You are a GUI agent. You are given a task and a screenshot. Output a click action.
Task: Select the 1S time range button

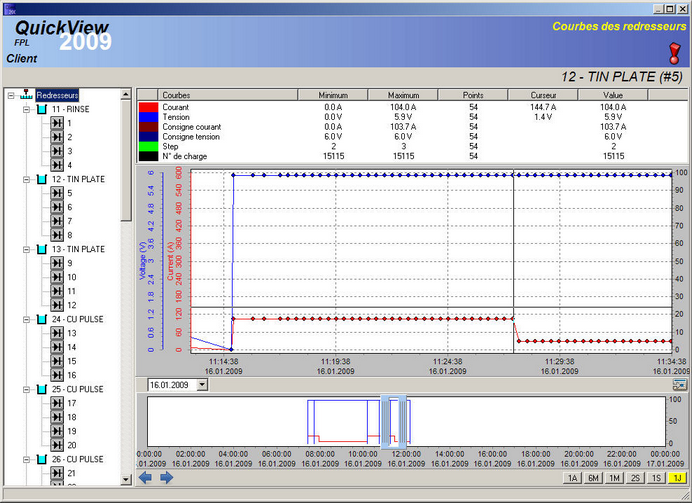[x=656, y=478]
